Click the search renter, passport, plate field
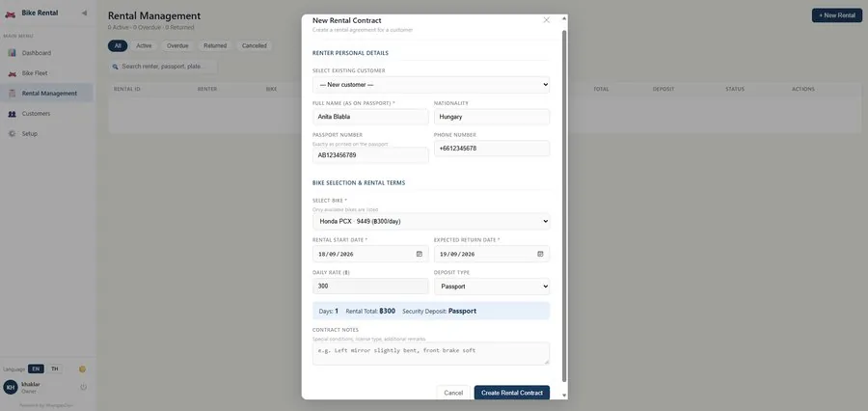The width and height of the screenshot is (868, 411). pyautogui.click(x=163, y=67)
